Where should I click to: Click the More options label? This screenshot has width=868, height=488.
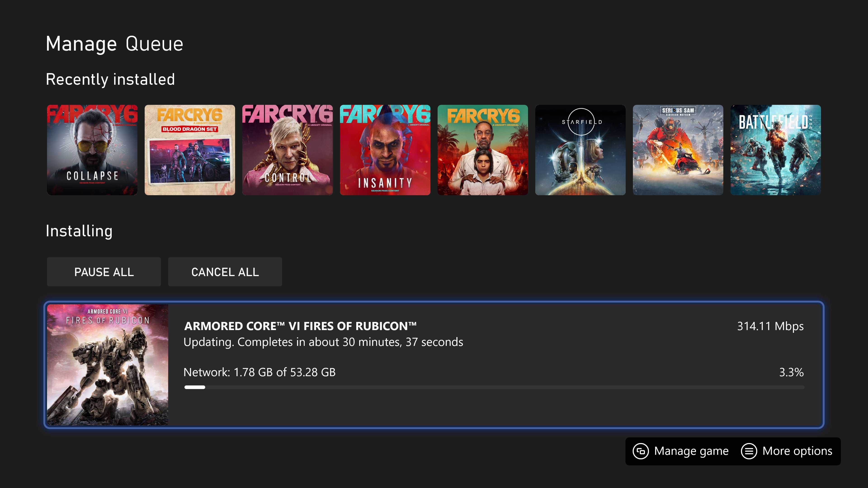pos(797,451)
